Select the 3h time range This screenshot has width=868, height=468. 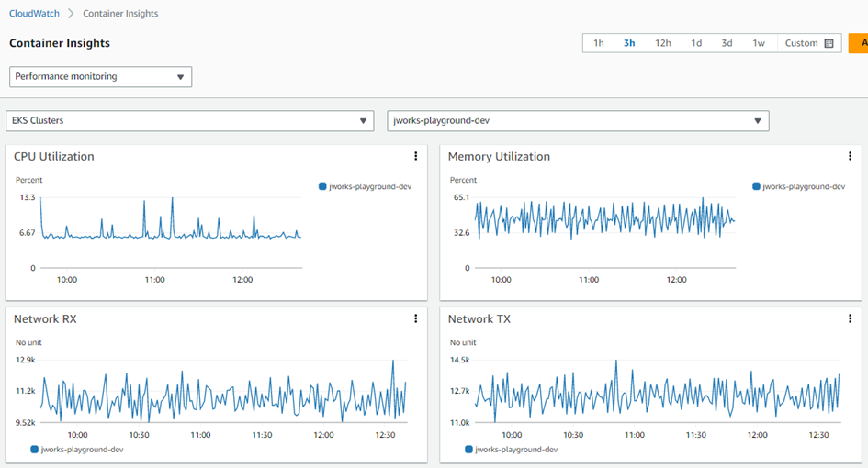click(x=629, y=43)
